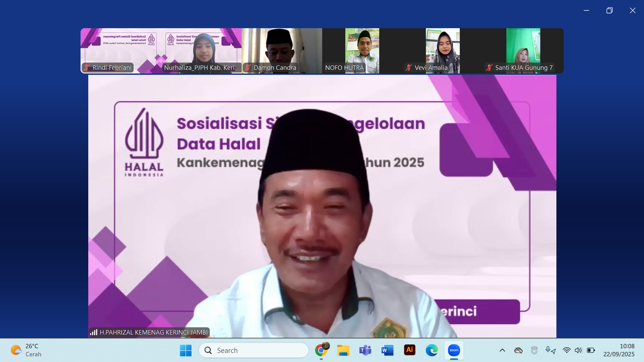Open File Explorer from the taskbar
This screenshot has width=644, height=362.
click(343, 350)
